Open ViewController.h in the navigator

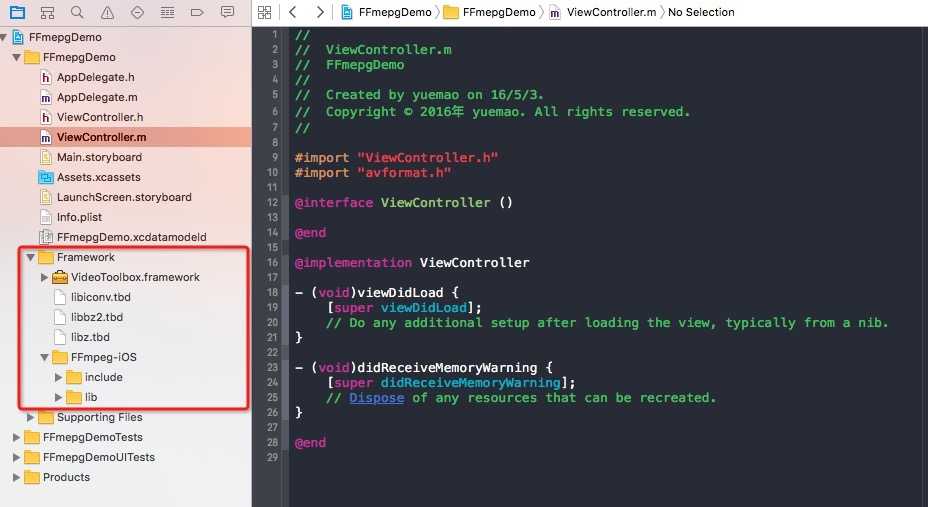[x=100, y=117]
